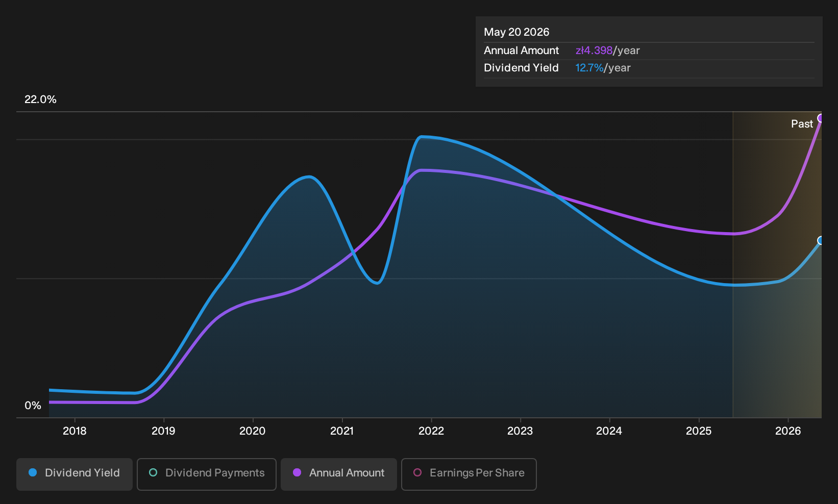
Task: Click the Past label on chart
Action: click(x=802, y=124)
